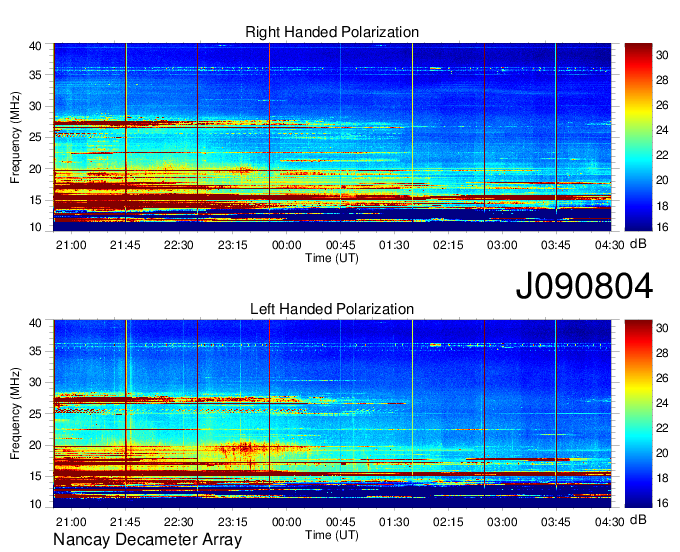Click the 00:45 tick label on top plot
Image resolution: width=680 pixels, height=552 pixels.
tap(341, 245)
